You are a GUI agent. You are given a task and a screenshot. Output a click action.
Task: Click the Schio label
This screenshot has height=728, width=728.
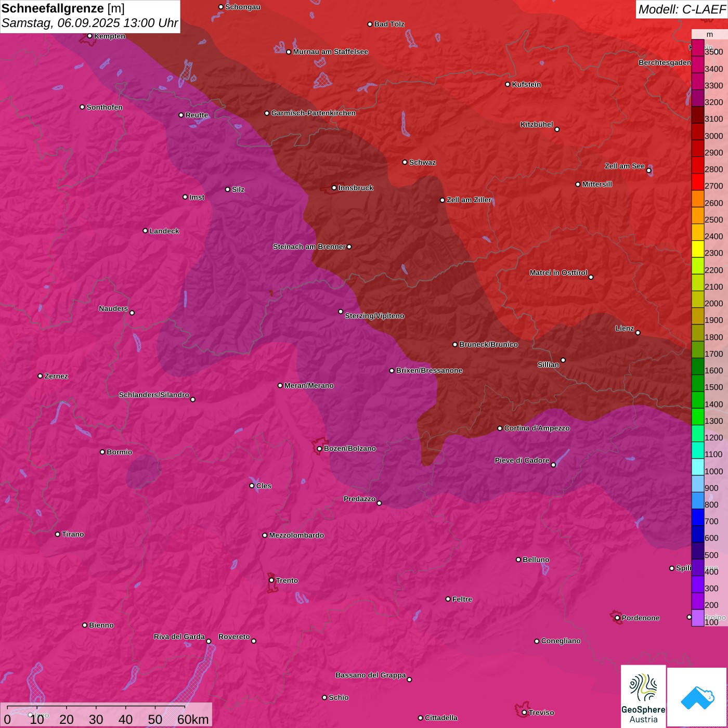[x=339, y=697]
